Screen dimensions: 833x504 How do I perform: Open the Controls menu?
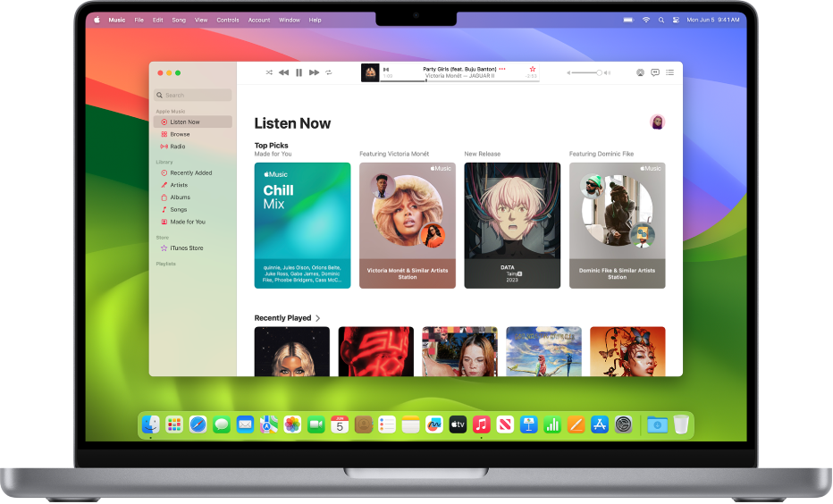click(228, 20)
